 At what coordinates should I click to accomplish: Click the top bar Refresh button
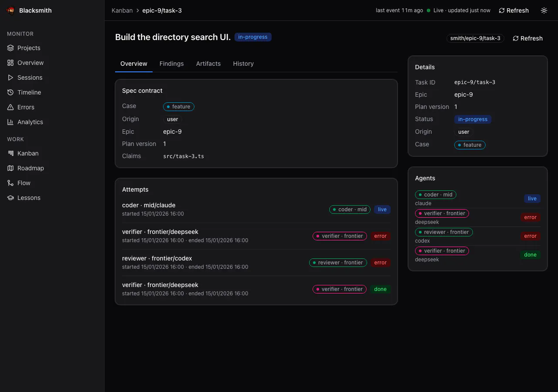[514, 10]
